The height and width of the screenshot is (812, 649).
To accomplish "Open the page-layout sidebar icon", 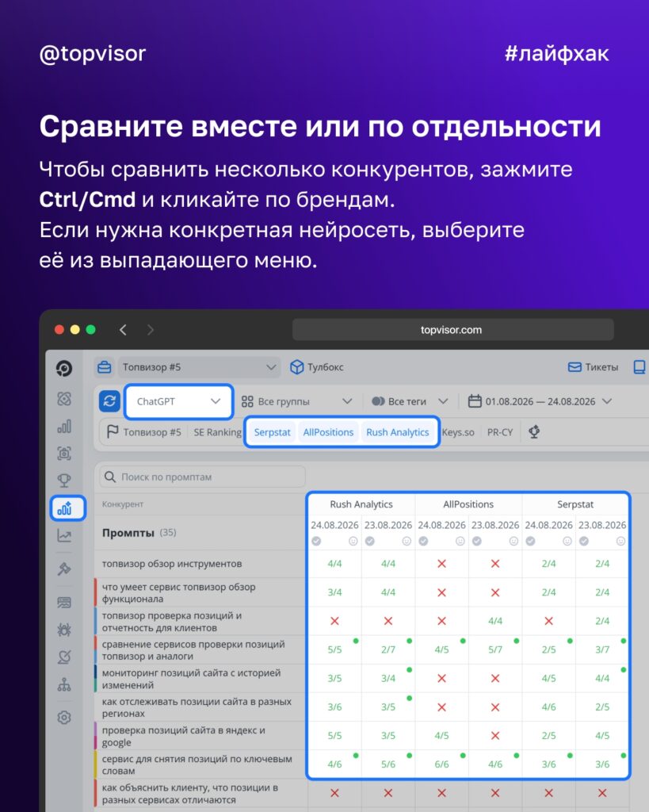I will (64, 602).
